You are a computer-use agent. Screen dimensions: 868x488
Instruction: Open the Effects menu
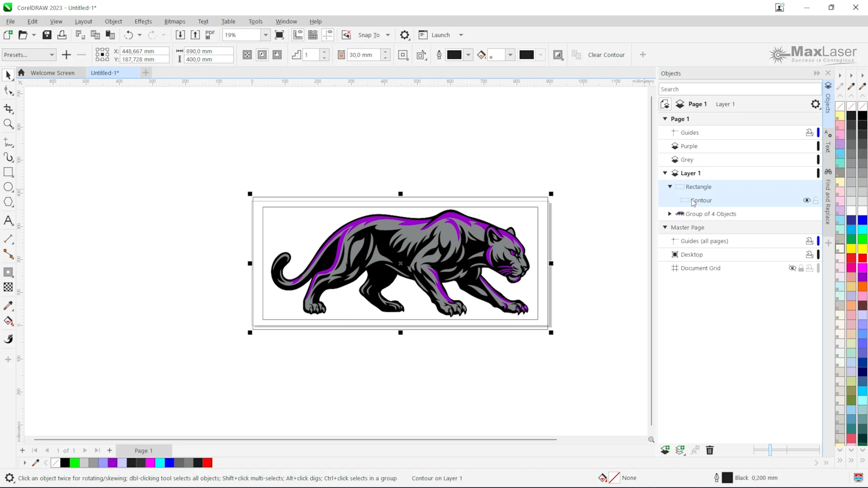point(143,21)
